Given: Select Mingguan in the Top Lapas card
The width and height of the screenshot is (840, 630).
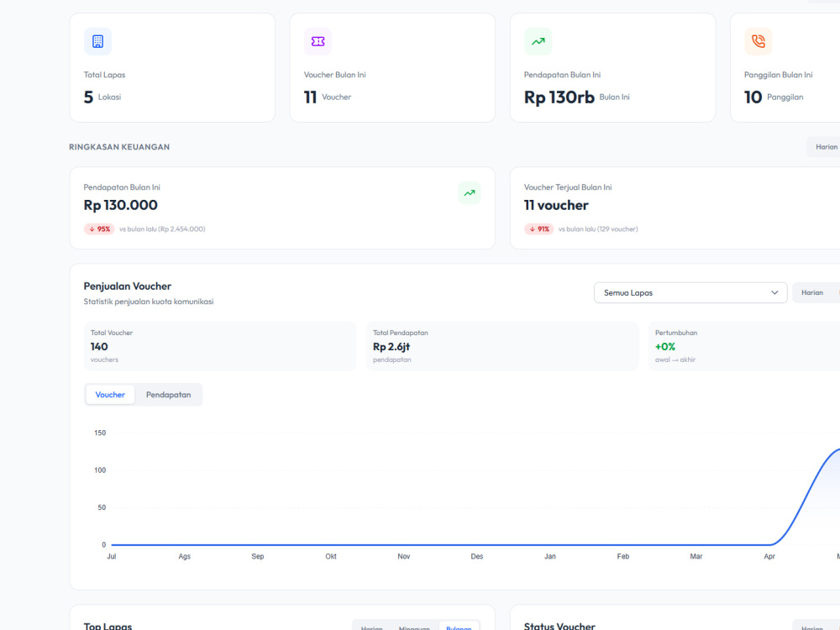Looking at the screenshot, I should coord(414,627).
